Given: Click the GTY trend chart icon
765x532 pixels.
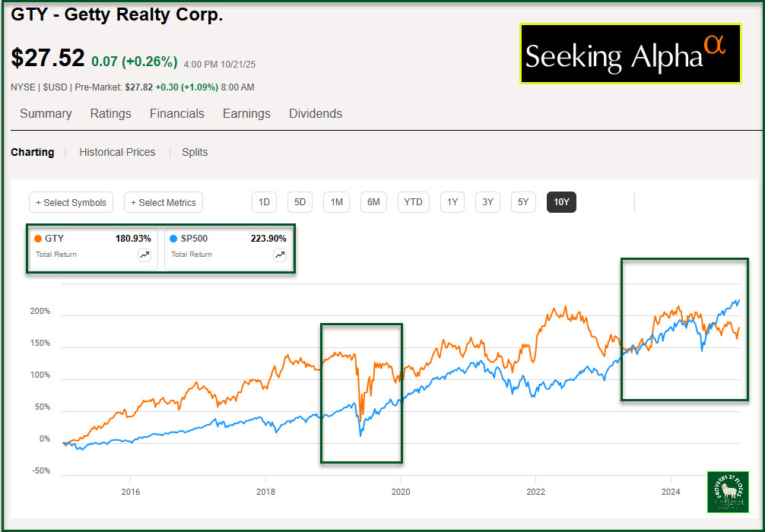Looking at the screenshot, I should point(144,255).
